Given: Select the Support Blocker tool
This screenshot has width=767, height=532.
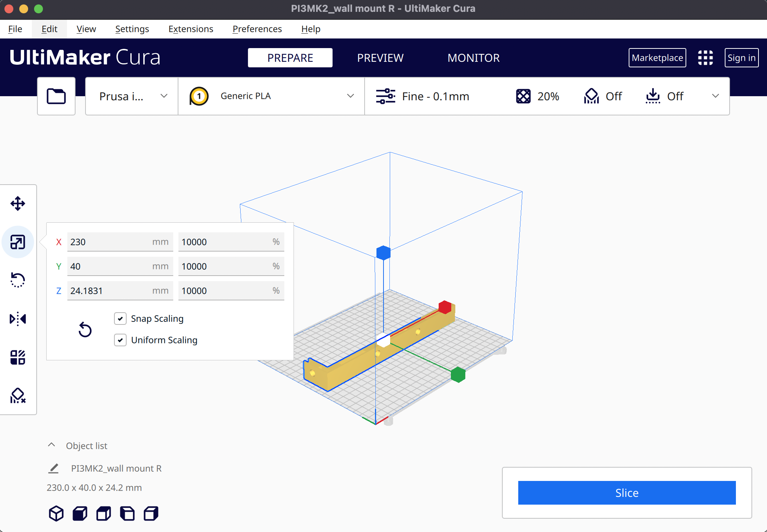Looking at the screenshot, I should 18,395.
